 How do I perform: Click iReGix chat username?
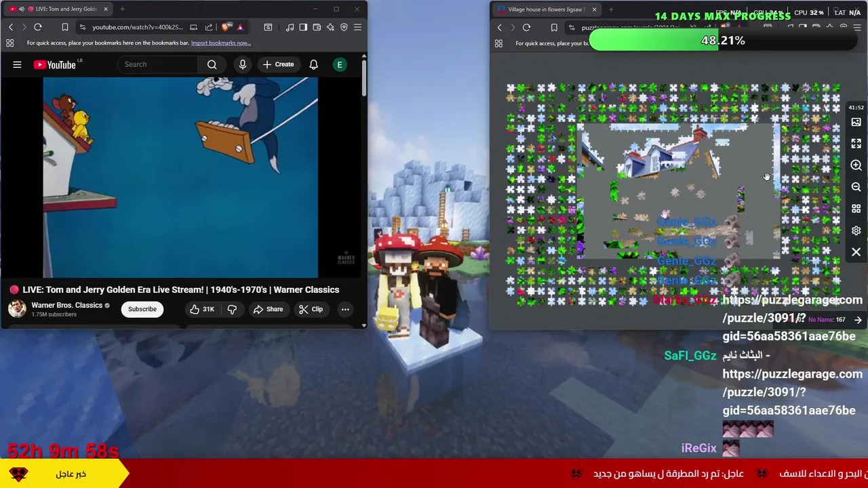698,448
